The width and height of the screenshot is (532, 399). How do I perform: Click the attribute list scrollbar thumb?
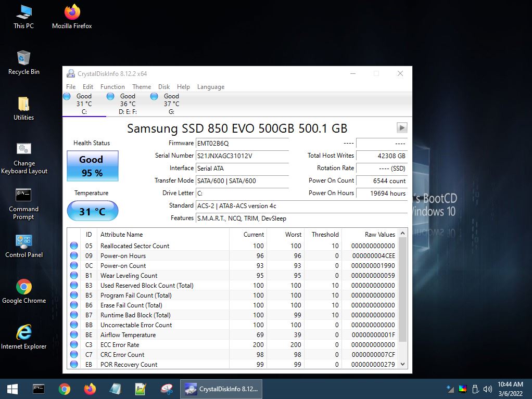tap(403, 290)
